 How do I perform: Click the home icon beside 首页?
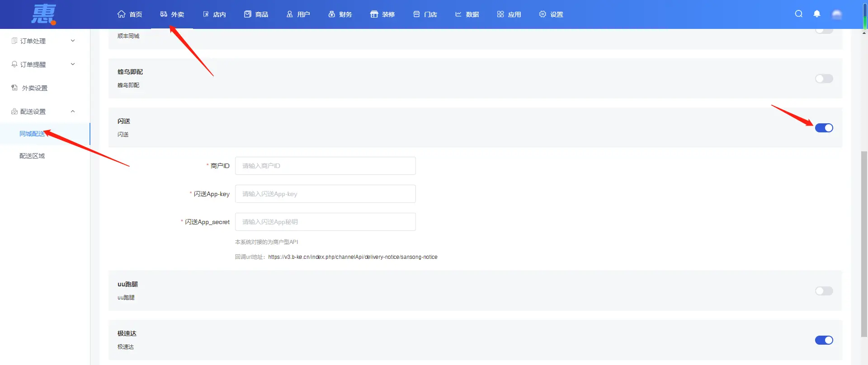(x=121, y=14)
